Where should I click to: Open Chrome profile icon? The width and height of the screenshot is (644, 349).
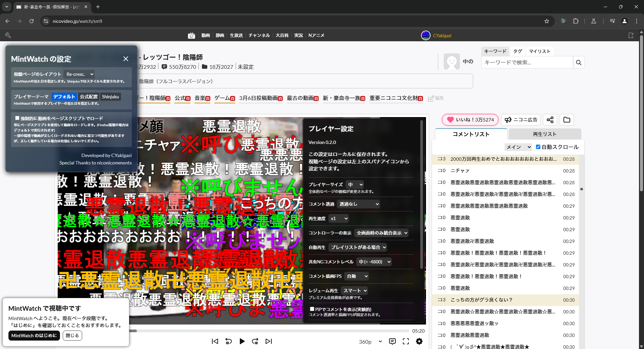coord(625,21)
